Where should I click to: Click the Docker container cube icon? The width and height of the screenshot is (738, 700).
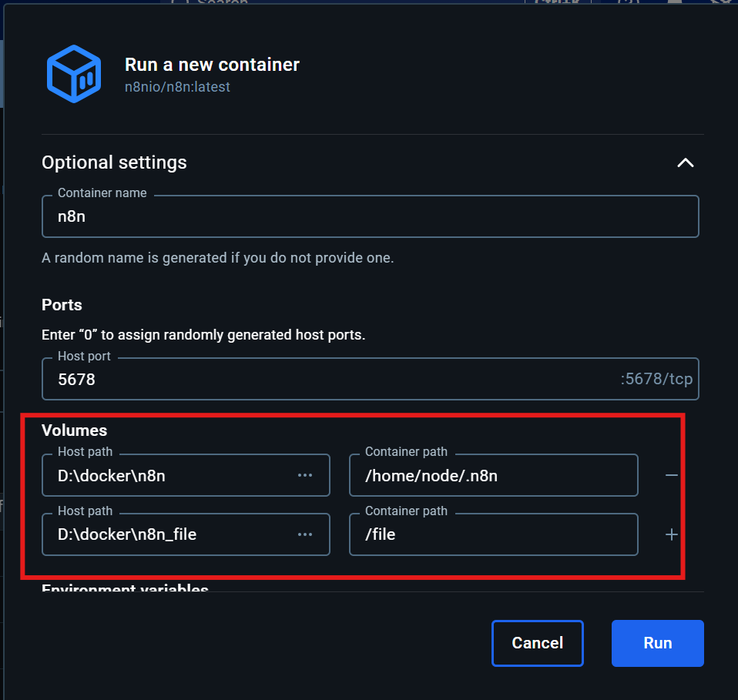coord(74,74)
